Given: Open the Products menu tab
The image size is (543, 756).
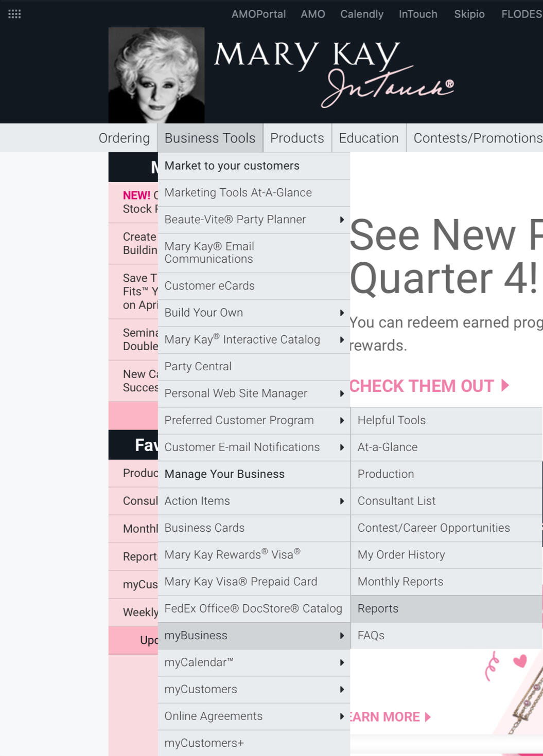Looking at the screenshot, I should [x=297, y=138].
